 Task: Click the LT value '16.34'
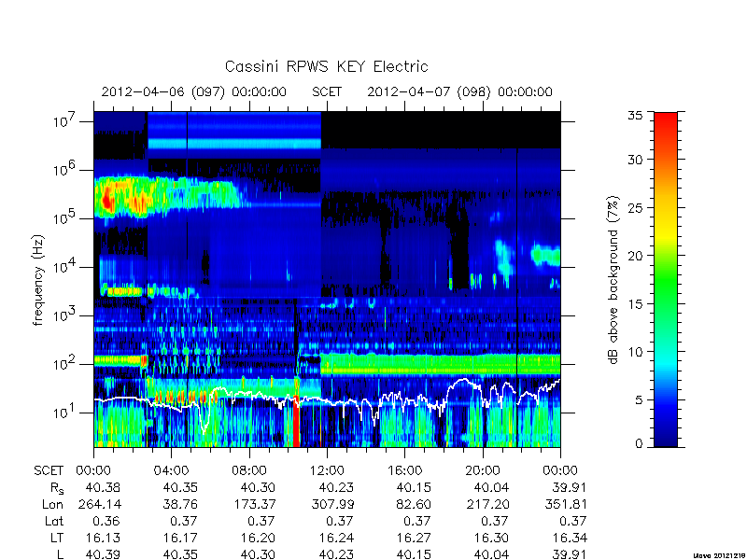pyautogui.click(x=570, y=539)
